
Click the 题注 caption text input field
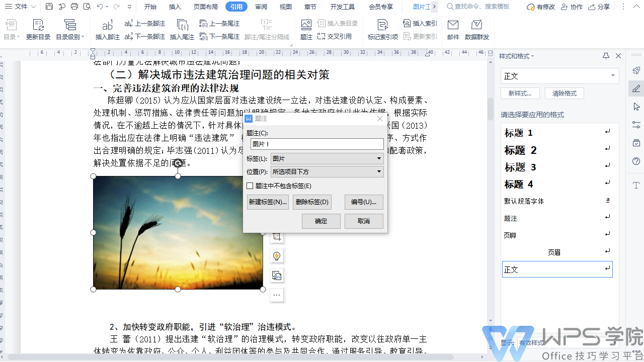[x=317, y=144]
